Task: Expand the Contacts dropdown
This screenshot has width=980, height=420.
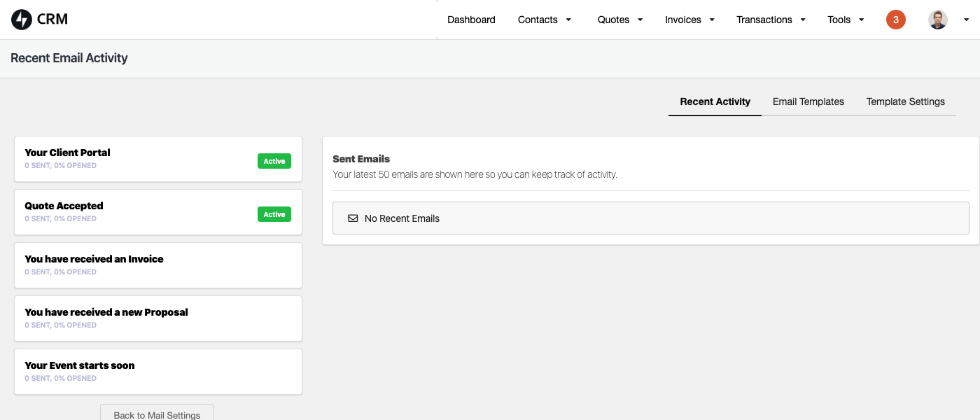Action: [x=545, y=20]
